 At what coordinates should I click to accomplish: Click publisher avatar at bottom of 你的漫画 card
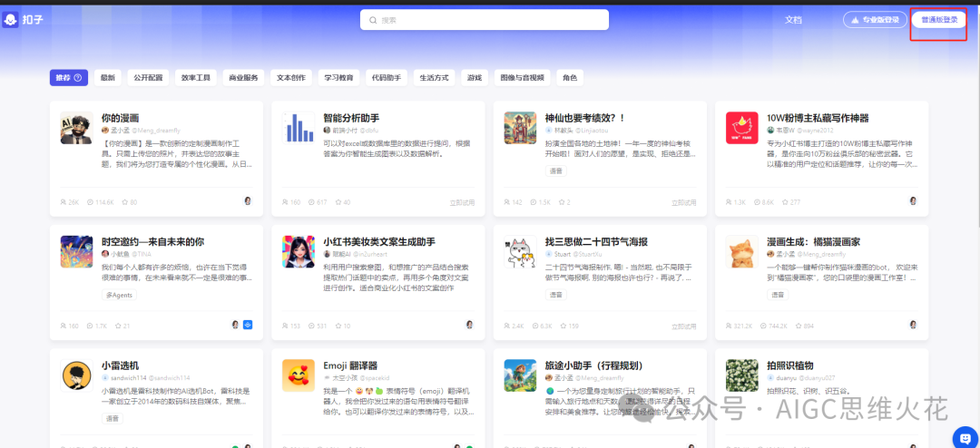point(248,201)
